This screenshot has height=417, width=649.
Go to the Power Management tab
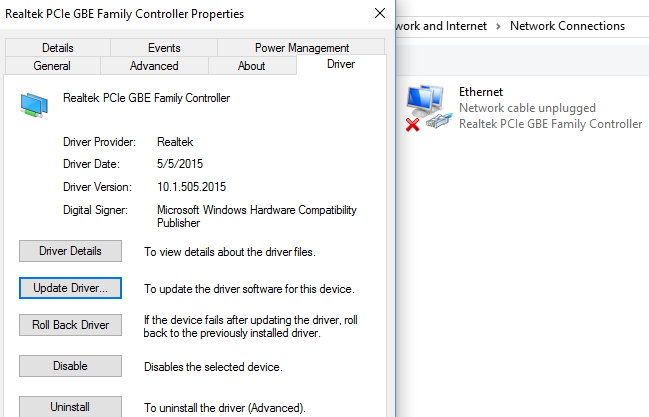tap(301, 47)
